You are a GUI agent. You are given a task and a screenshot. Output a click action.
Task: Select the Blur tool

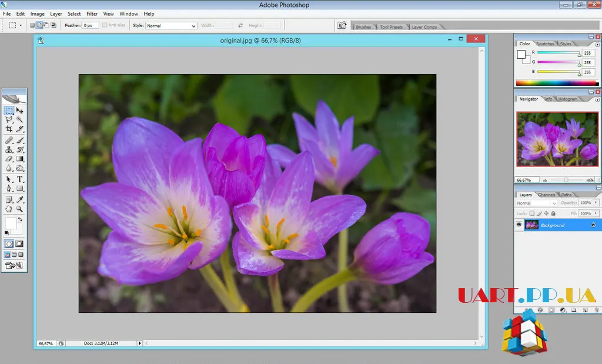pos(9,168)
